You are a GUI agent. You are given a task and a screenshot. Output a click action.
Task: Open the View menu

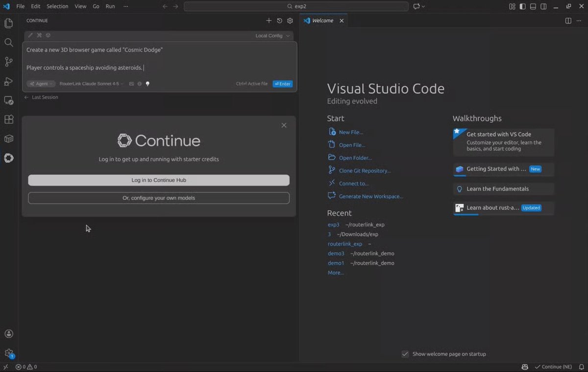(80, 6)
